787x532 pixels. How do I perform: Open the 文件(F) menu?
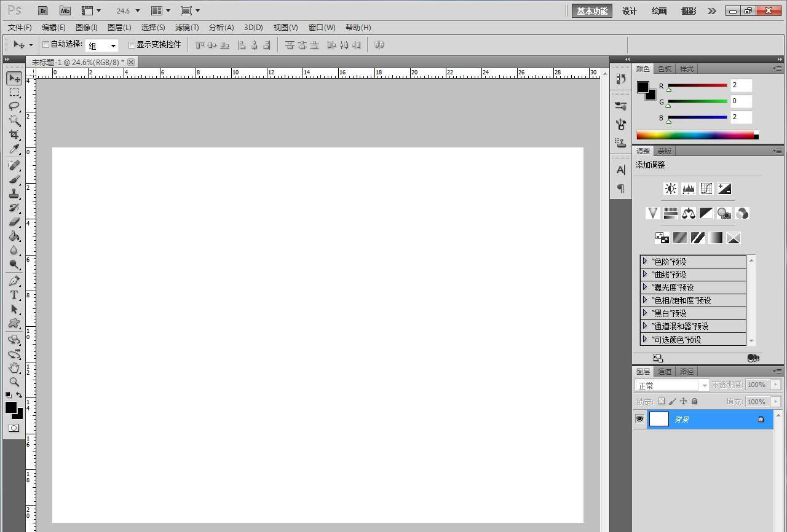[x=20, y=28]
